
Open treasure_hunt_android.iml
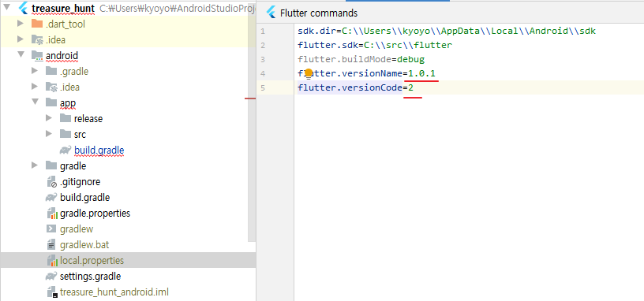click(114, 292)
